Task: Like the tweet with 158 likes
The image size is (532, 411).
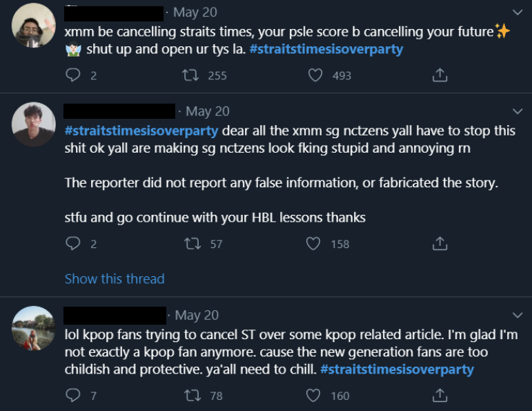Action: pyautogui.click(x=314, y=244)
